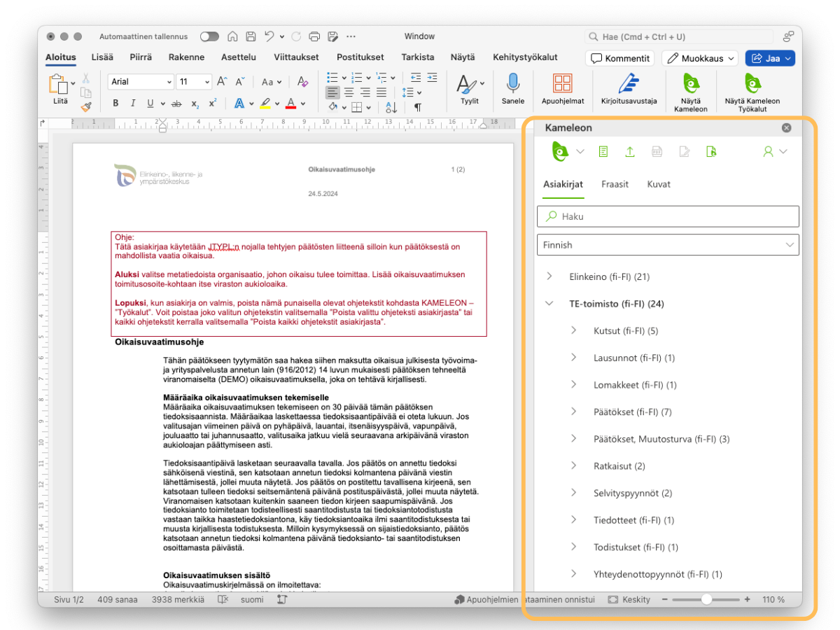Click the Keskity focus button in status bar
840x630 pixels.
(629, 600)
